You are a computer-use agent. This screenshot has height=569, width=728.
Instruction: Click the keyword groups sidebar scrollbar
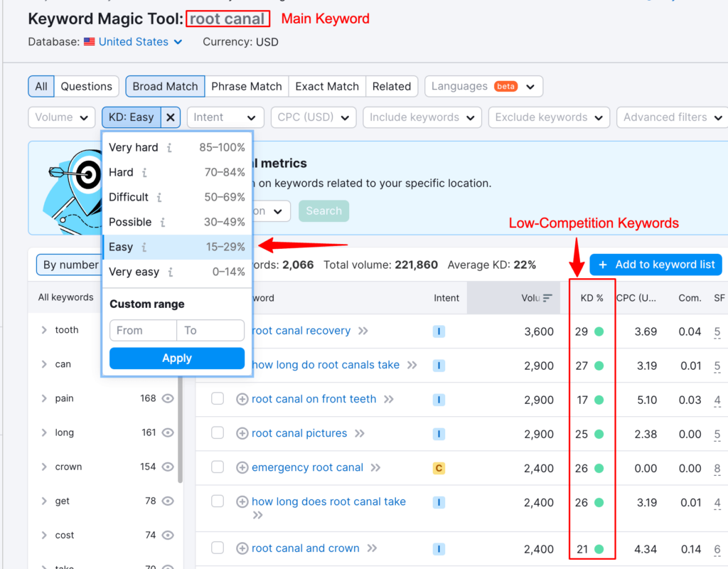click(180, 430)
